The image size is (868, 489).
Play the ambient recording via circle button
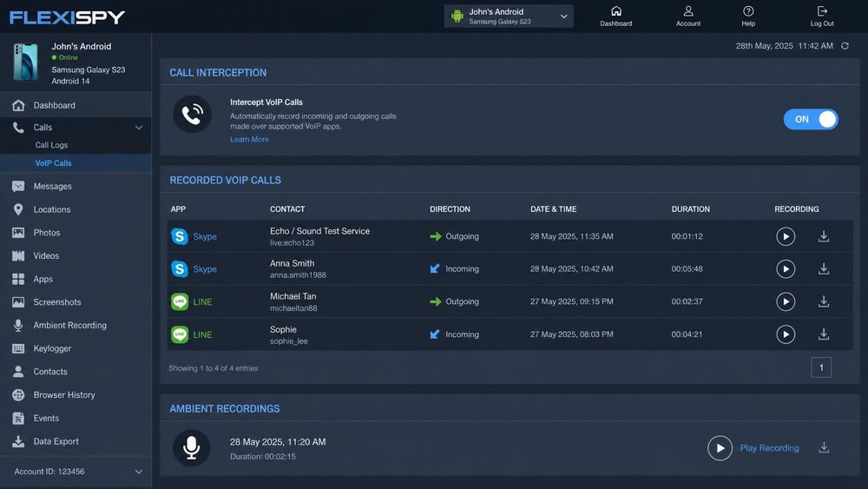(x=720, y=448)
